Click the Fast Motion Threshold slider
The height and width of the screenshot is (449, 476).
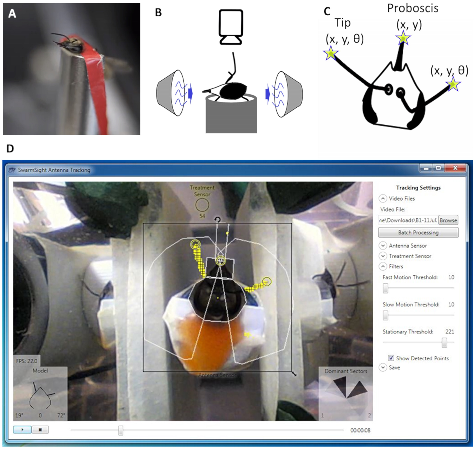[385, 288]
